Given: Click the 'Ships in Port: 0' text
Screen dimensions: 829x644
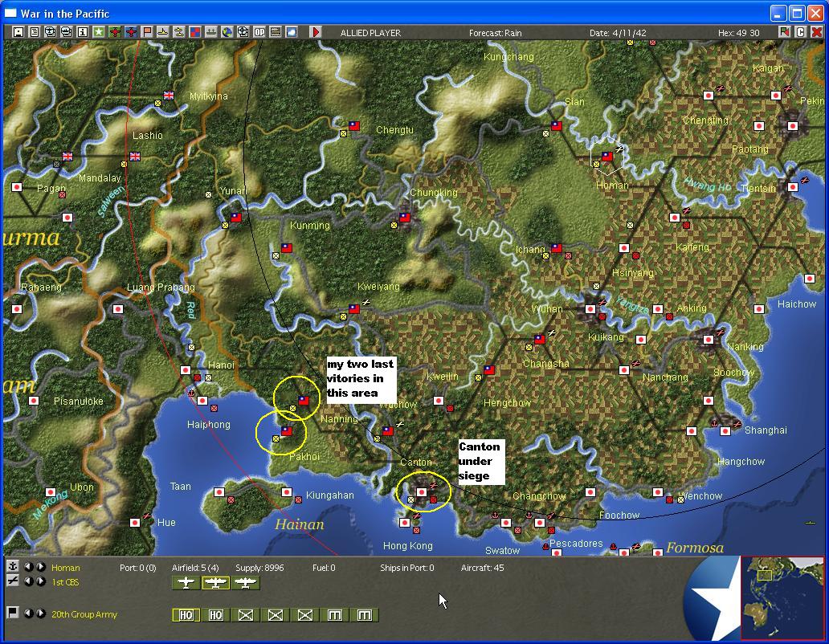Looking at the screenshot, I should point(407,568).
